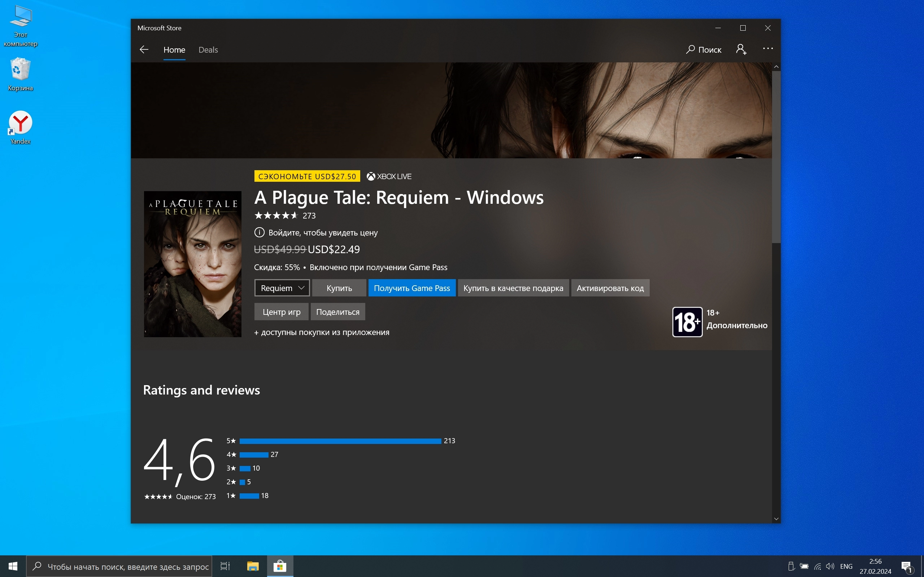Click the info icon beside sign-in price notice
The height and width of the screenshot is (577, 924).
pyautogui.click(x=259, y=232)
